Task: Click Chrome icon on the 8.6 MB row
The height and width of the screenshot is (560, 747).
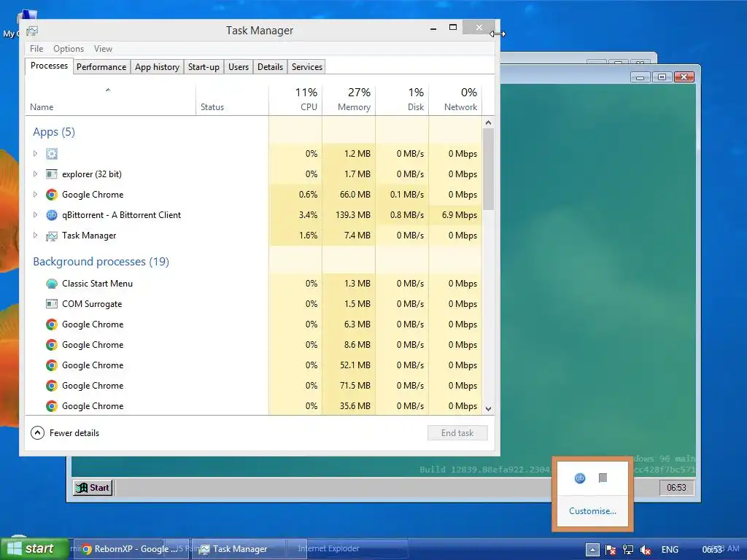Action: click(52, 345)
